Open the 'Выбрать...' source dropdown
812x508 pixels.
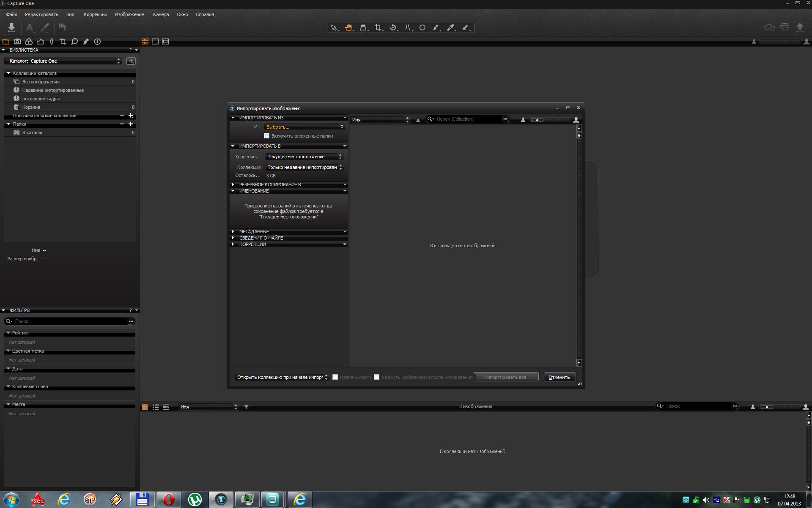304,127
